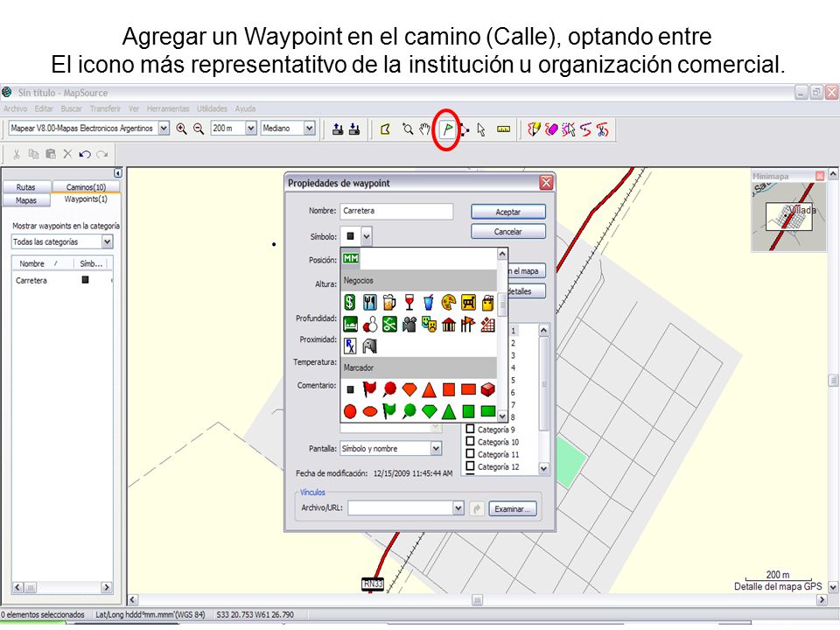Choose the wine glass symbol
Viewport: 840px width, 630px height.
pos(409,303)
